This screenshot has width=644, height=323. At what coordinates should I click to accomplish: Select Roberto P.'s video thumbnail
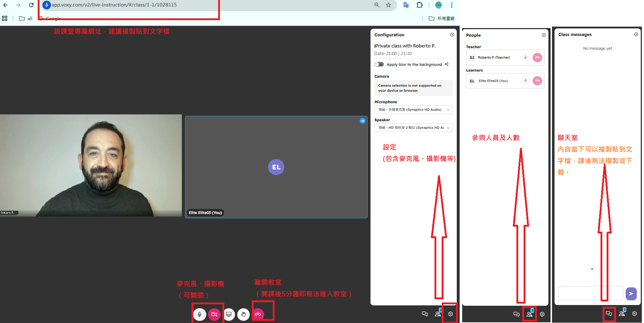tap(91, 165)
